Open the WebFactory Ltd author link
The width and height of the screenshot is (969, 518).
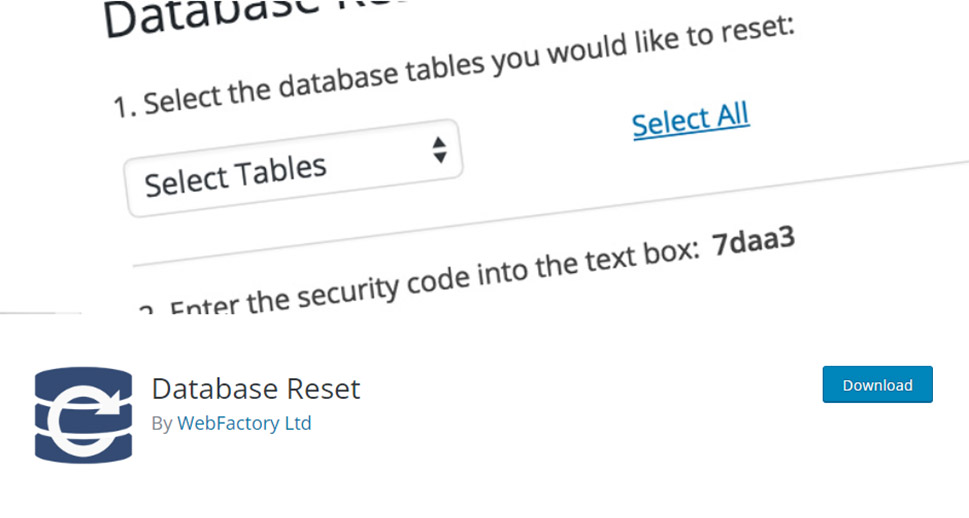tap(244, 423)
